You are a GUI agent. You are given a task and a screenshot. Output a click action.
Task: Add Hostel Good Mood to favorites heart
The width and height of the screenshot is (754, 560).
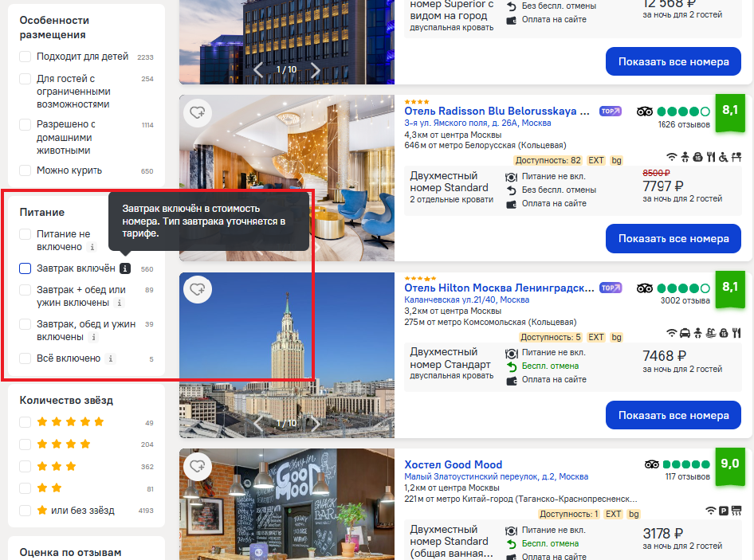pyautogui.click(x=198, y=466)
